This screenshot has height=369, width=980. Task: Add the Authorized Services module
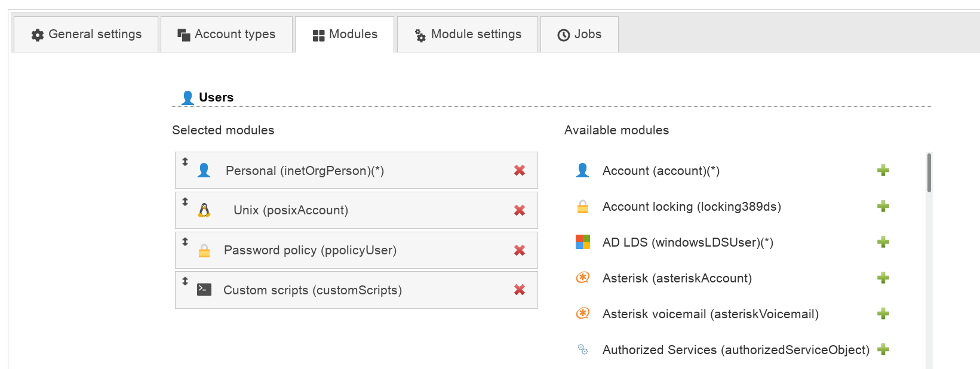[x=883, y=350]
